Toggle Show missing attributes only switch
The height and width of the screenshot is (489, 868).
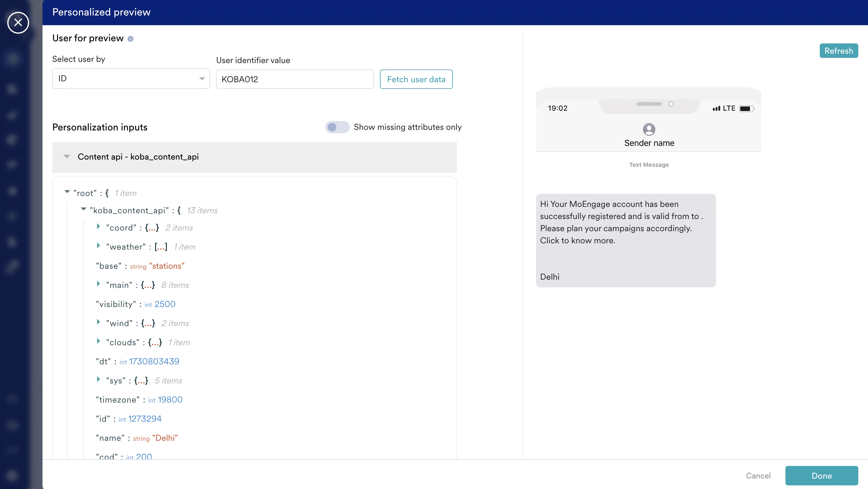(x=337, y=127)
